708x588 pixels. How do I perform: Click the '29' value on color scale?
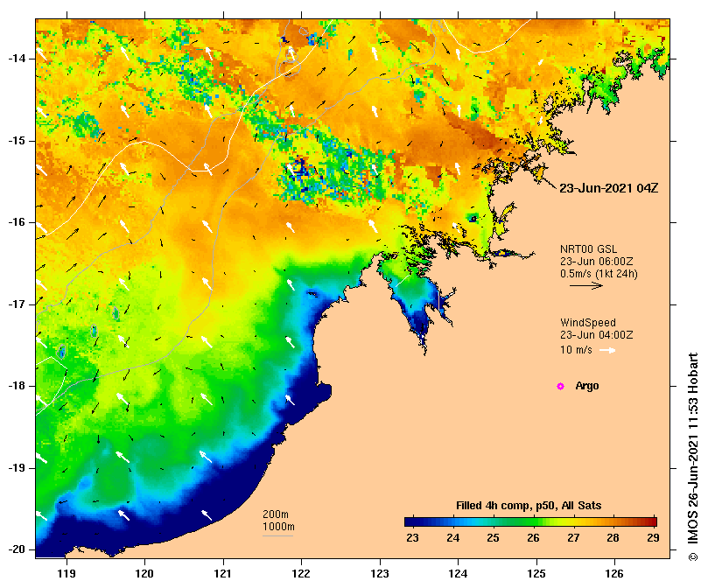tap(653, 538)
